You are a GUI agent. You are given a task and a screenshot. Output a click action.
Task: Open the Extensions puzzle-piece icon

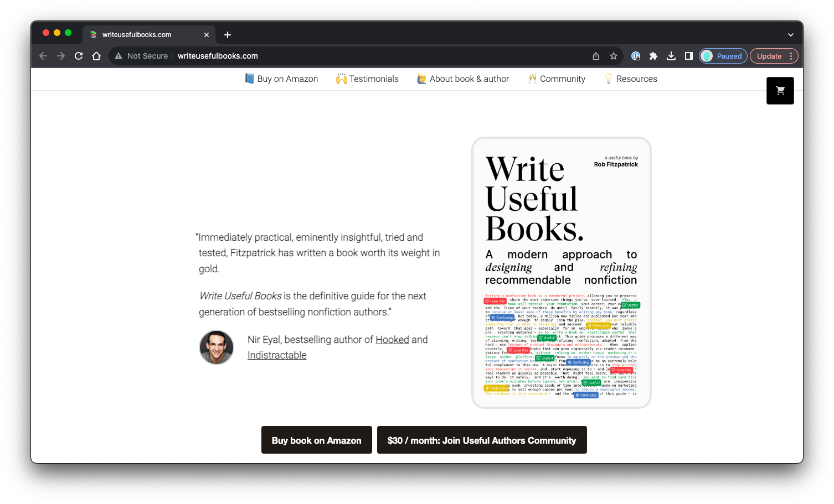click(x=653, y=56)
